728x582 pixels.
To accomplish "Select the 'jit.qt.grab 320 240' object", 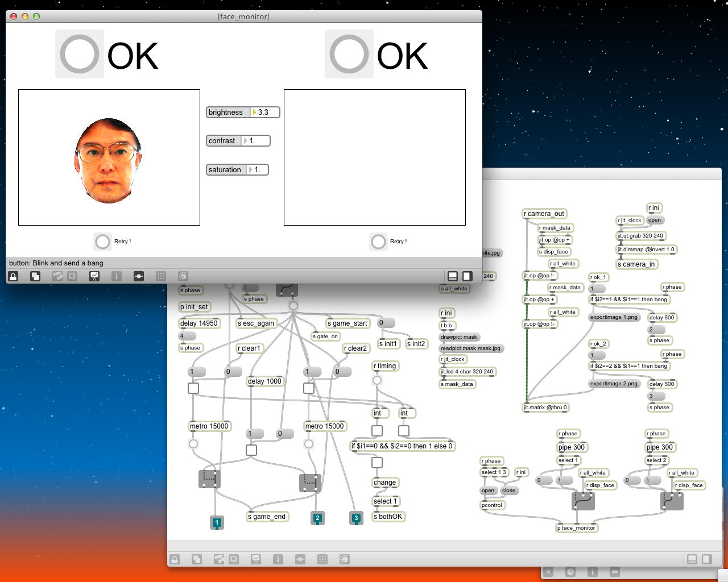I will pyautogui.click(x=642, y=236).
